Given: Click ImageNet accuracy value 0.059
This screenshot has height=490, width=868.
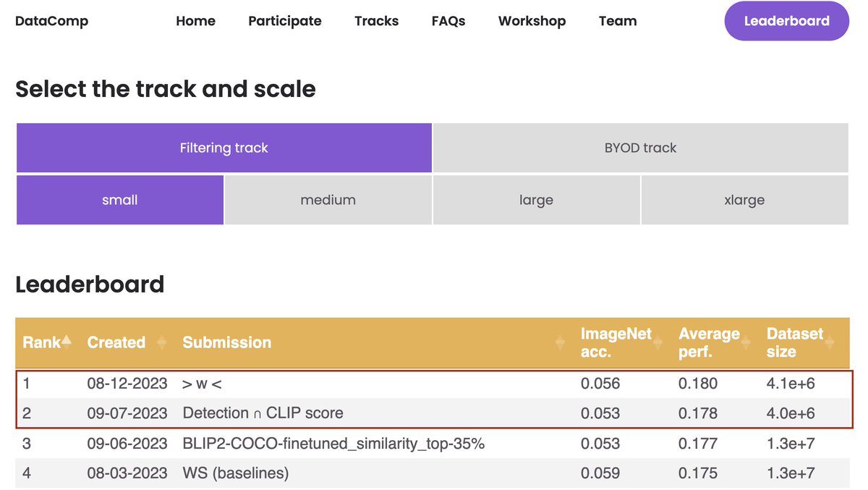Looking at the screenshot, I should pyautogui.click(x=600, y=473).
